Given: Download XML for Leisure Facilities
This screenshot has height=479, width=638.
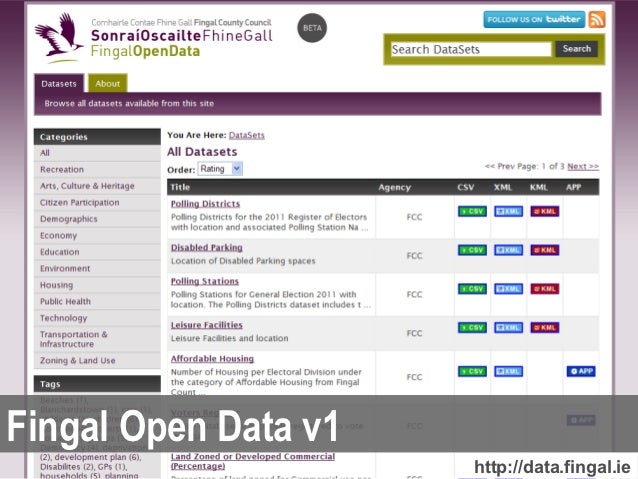Looking at the screenshot, I should coord(508,328).
